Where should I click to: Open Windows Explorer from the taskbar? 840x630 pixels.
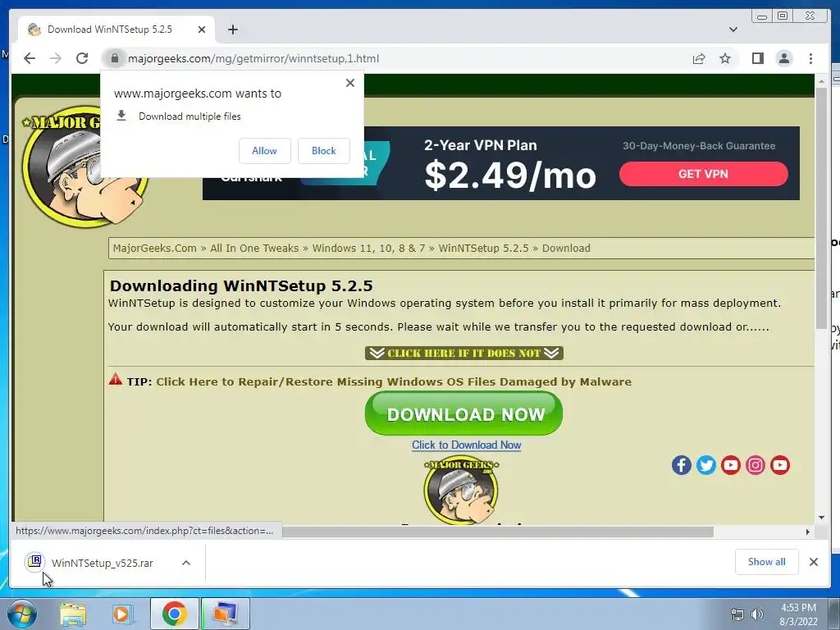73,614
